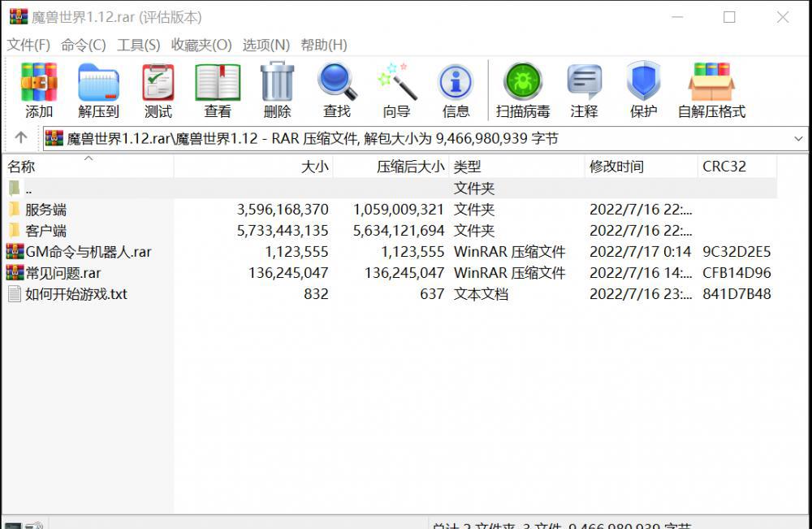The height and width of the screenshot is (529, 812).
Task: Run the Test (测试) archive tool
Action: point(158,81)
